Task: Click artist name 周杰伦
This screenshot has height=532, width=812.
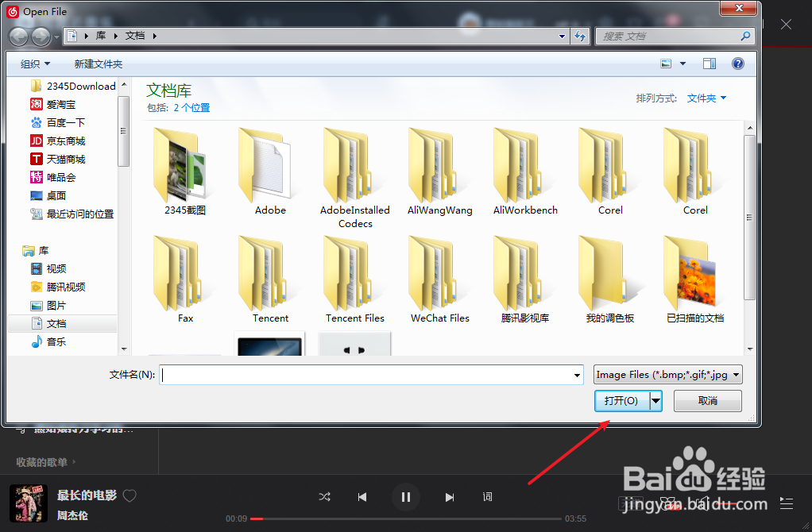Action: [72, 515]
